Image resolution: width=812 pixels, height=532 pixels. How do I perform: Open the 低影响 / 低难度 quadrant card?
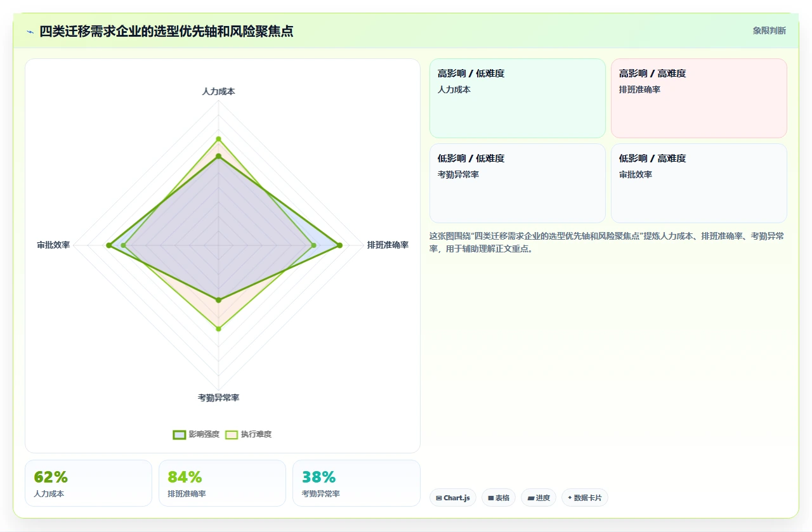[x=518, y=183]
